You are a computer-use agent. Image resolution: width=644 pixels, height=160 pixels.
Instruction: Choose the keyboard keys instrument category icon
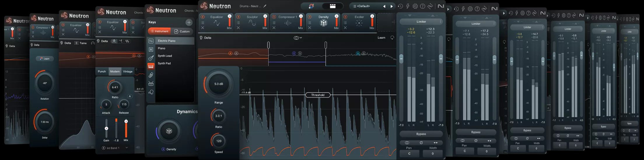(151, 66)
